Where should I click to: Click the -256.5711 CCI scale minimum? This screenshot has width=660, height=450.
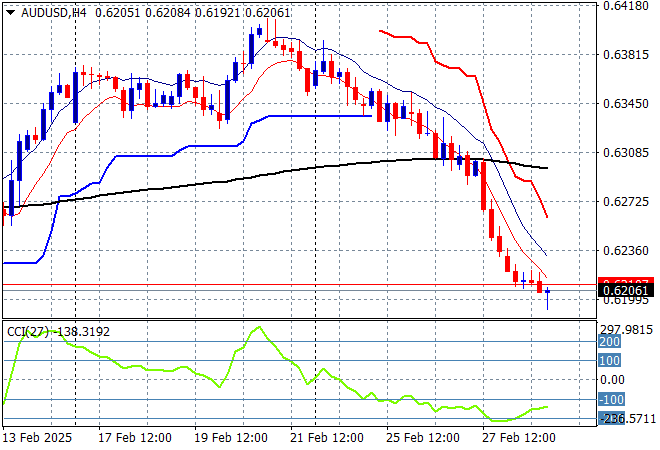tap(627, 419)
